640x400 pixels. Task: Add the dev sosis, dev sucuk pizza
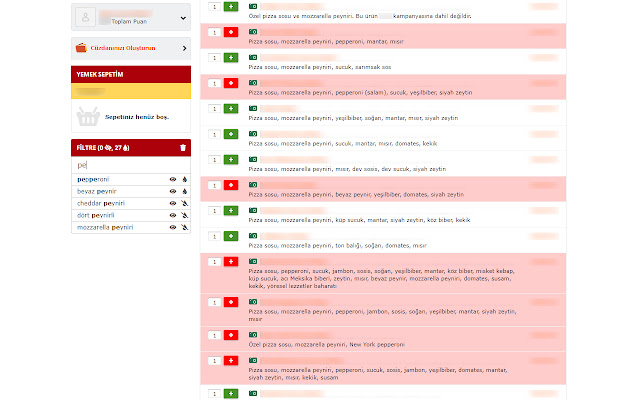pos(231,160)
